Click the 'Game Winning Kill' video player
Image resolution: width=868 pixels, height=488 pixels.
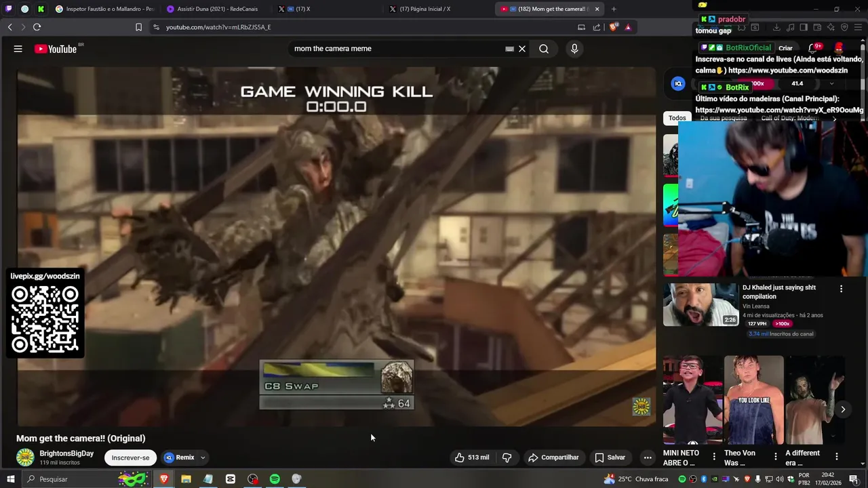click(x=336, y=246)
